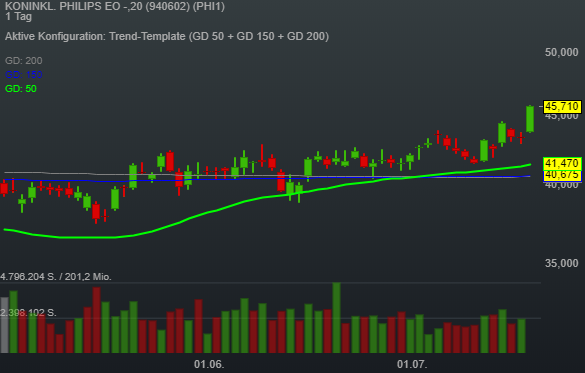Click the green 41,470 GD 50 value label
The image size is (585, 373).
coord(562,163)
